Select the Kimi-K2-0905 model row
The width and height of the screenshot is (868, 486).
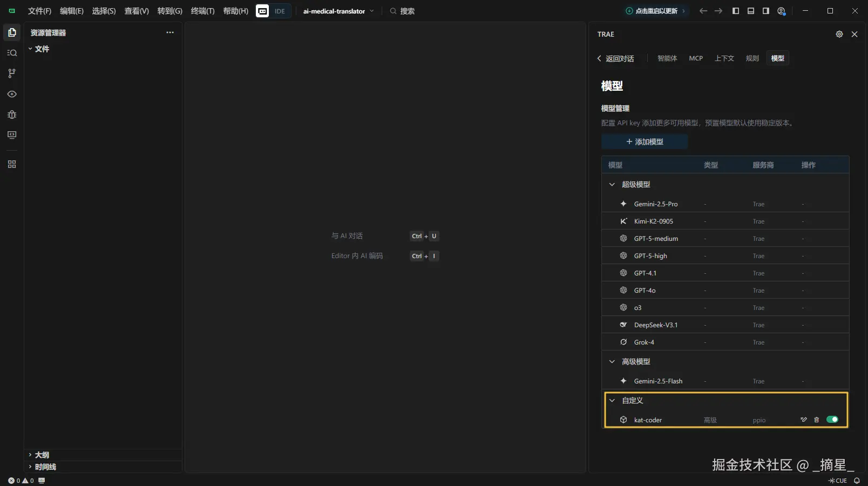coord(725,221)
